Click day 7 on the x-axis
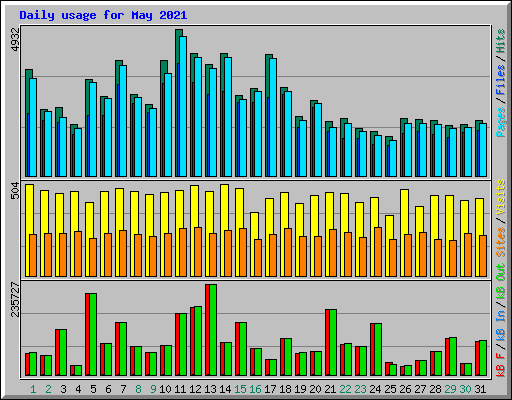The image size is (512, 400). pyautogui.click(x=123, y=389)
